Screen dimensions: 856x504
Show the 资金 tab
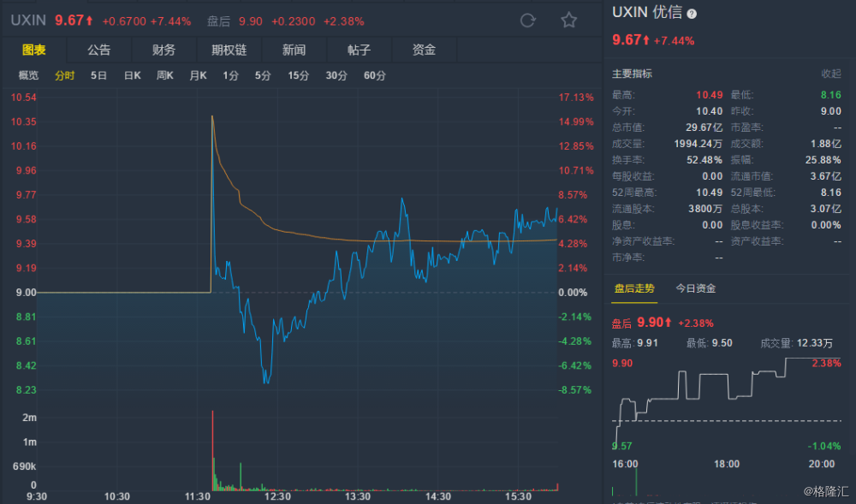click(424, 50)
